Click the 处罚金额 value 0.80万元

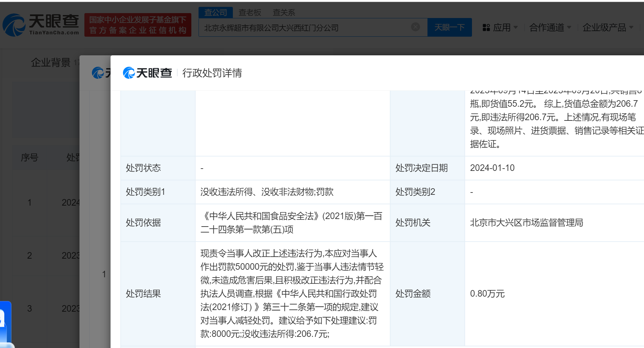[487, 294]
